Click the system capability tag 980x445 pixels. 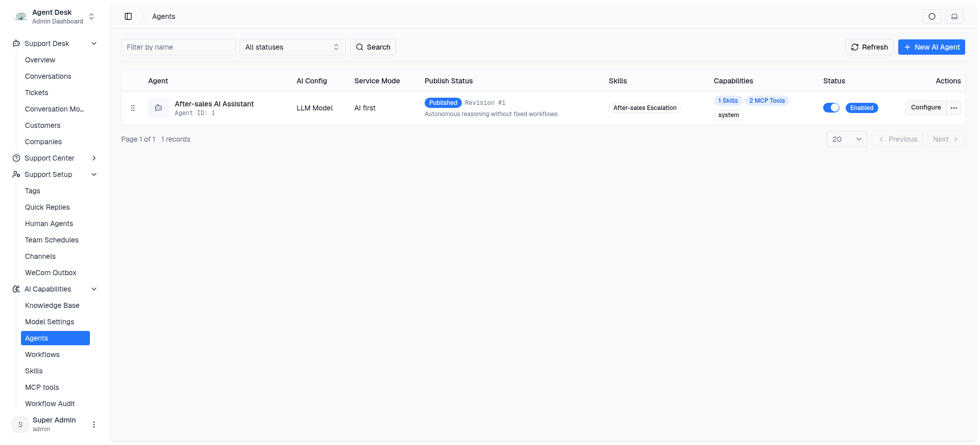[x=729, y=115]
